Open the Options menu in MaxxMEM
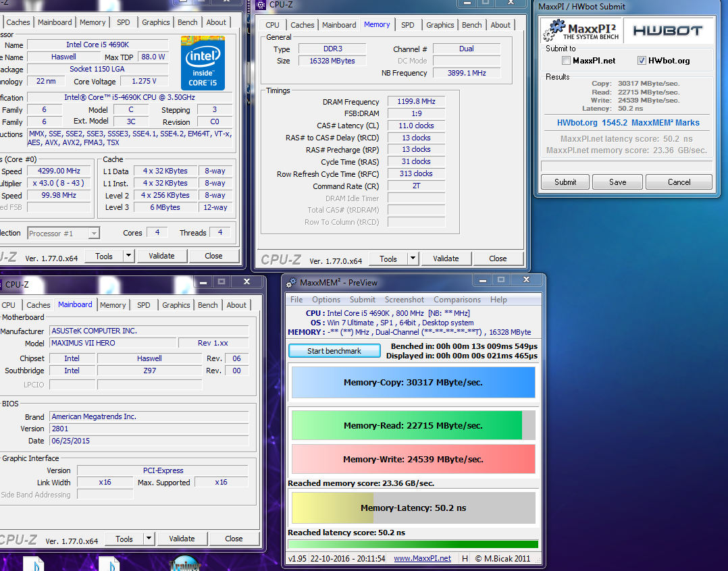Image resolution: width=728 pixels, height=571 pixels. (326, 300)
